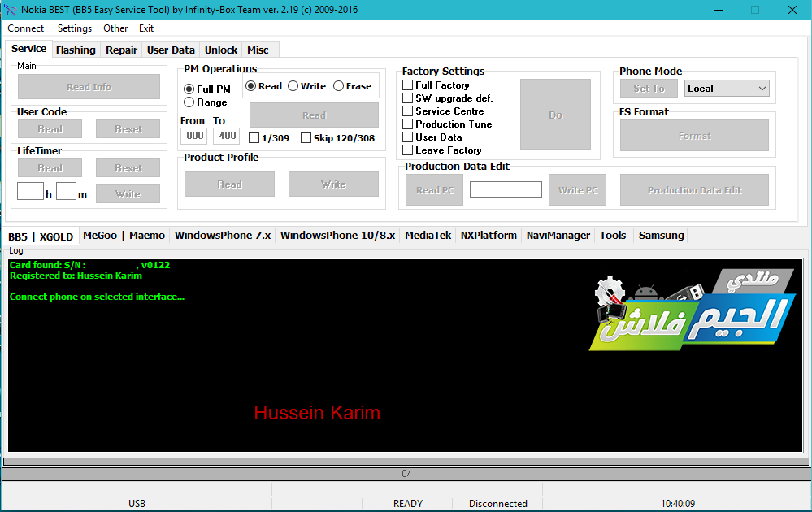Click the Read PC button

pyautogui.click(x=435, y=190)
